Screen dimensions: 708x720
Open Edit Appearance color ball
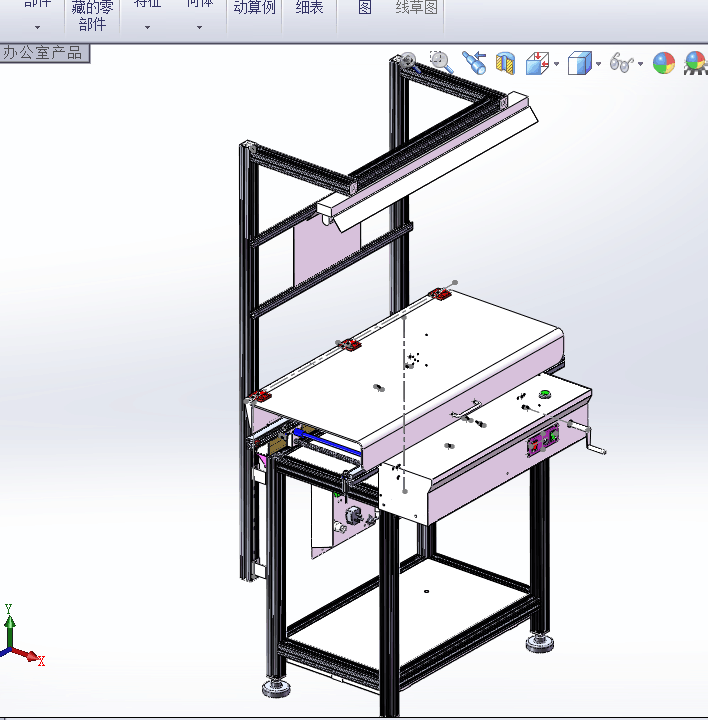[x=663, y=63]
